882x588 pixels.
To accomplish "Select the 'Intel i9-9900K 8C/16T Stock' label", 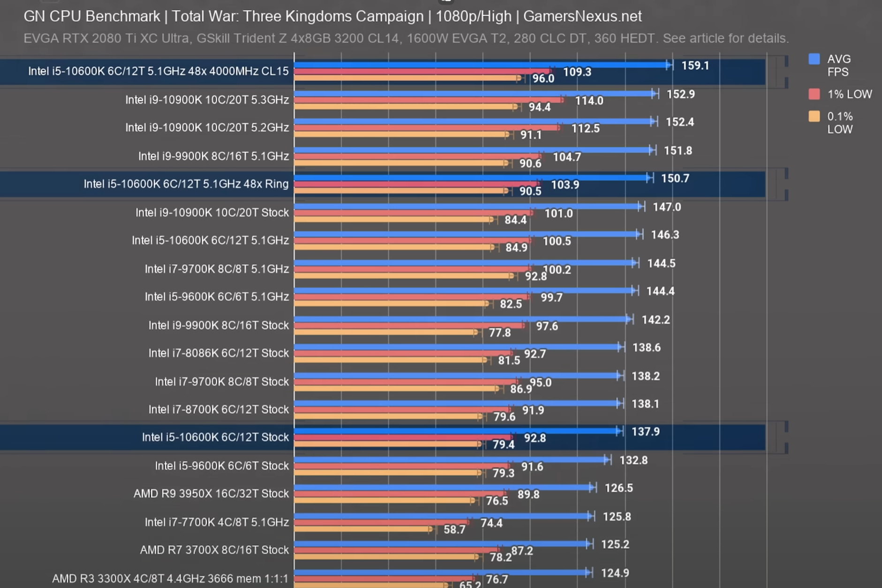I will pos(219,325).
